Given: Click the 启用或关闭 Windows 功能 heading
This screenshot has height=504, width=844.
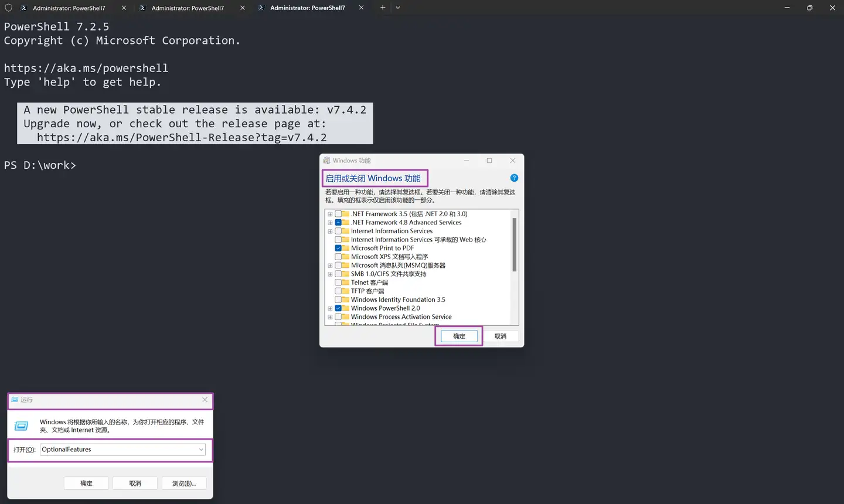Looking at the screenshot, I should [x=373, y=178].
